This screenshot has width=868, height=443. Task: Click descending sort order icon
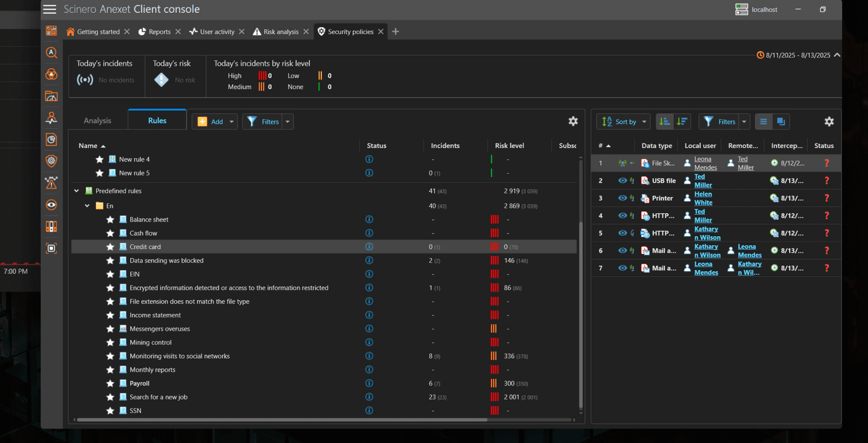(x=682, y=122)
